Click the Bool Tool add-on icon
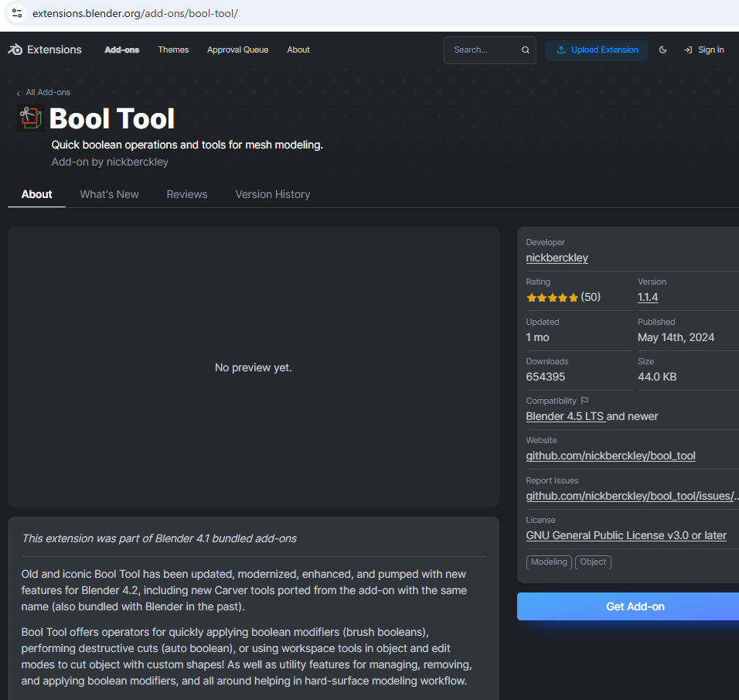Viewport: 739px width, 700px height. pos(31,118)
